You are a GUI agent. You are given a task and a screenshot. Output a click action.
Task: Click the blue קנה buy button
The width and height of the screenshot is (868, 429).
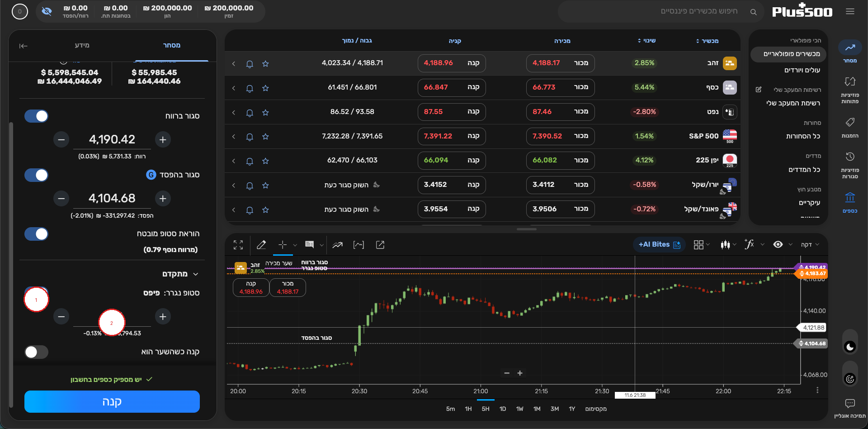click(x=112, y=401)
